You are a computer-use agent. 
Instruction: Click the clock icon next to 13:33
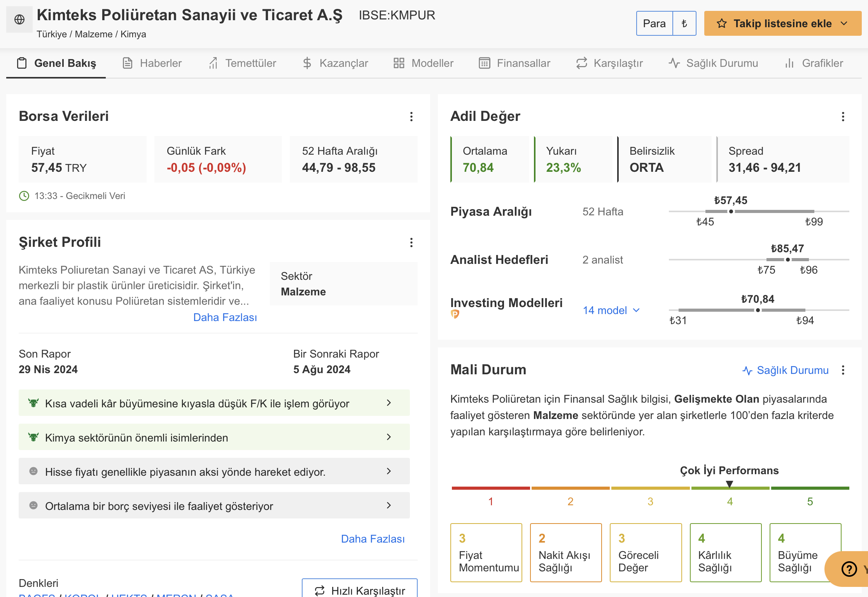24,196
